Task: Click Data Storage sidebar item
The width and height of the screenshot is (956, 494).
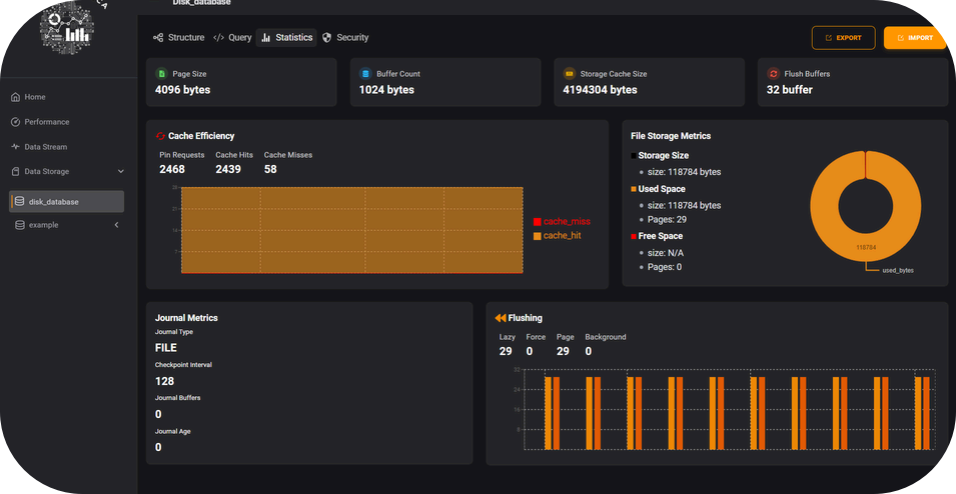Action: (x=67, y=171)
